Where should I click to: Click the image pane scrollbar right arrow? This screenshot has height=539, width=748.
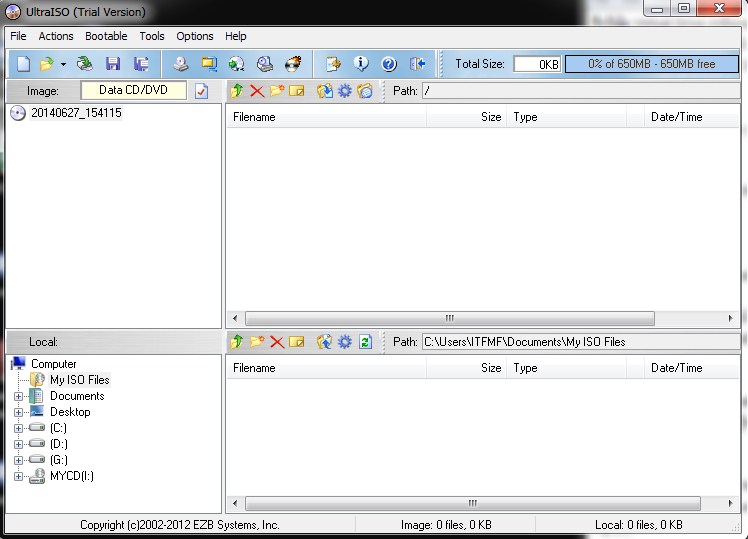coord(730,318)
